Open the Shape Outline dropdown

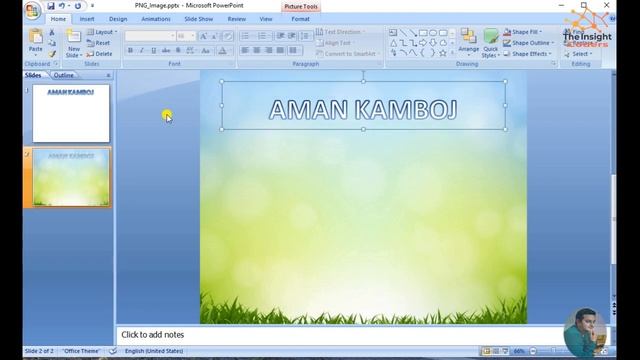[529, 43]
